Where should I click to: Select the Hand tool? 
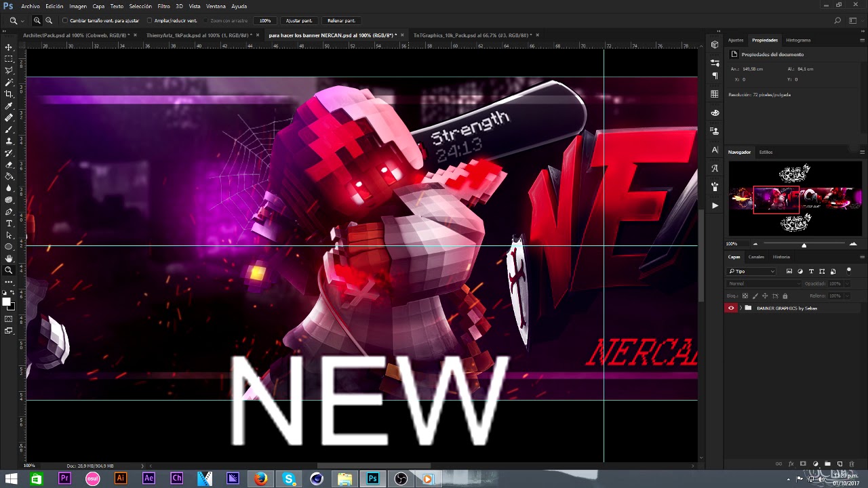point(9,258)
